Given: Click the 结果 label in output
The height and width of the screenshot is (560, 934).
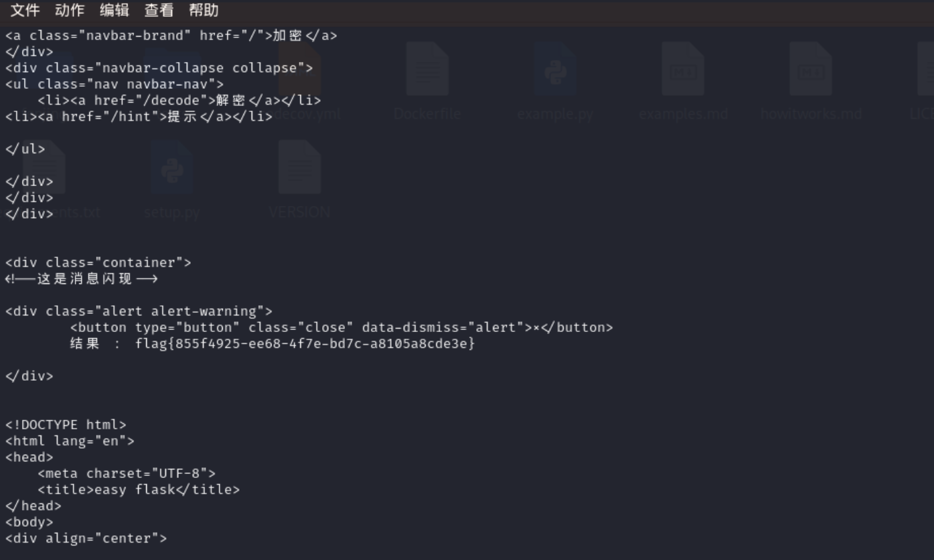Looking at the screenshot, I should click(85, 343).
